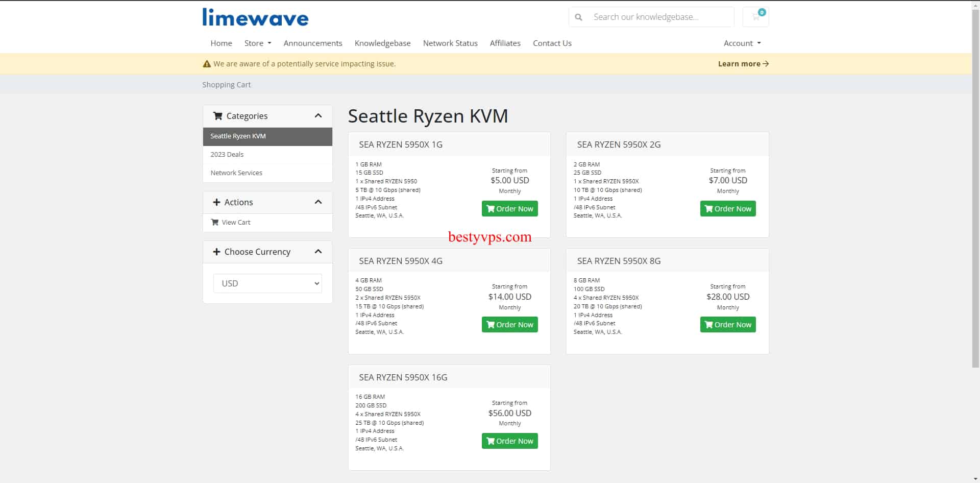Click the plus icon beside Choose Currency
Viewport: 980px width, 483px height.
[x=216, y=252]
